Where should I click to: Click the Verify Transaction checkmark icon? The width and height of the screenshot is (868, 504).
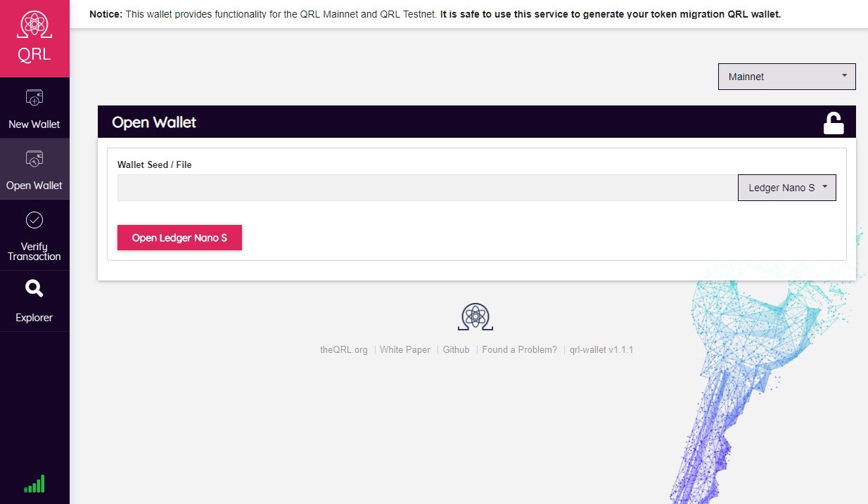point(34,220)
